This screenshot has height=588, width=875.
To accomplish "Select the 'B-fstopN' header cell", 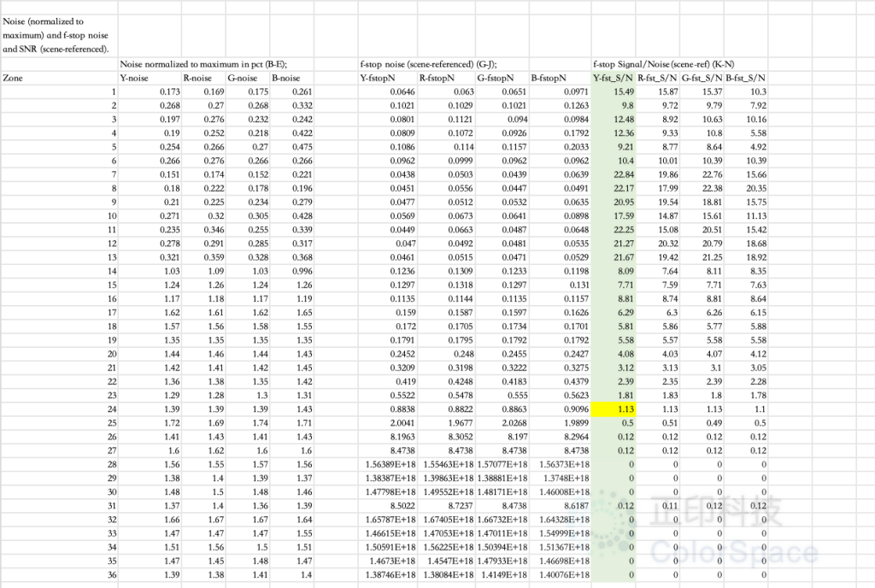I will 561,78.
